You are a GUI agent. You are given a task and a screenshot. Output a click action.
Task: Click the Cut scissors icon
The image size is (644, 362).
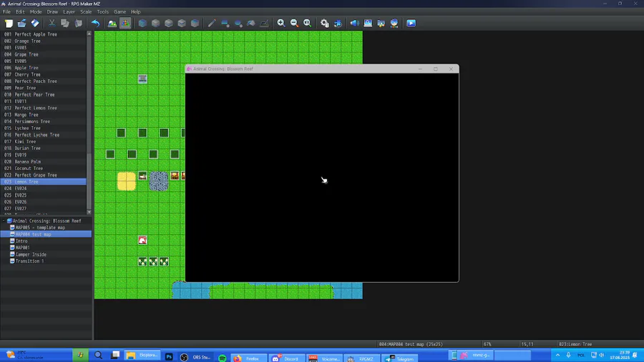[52, 24]
